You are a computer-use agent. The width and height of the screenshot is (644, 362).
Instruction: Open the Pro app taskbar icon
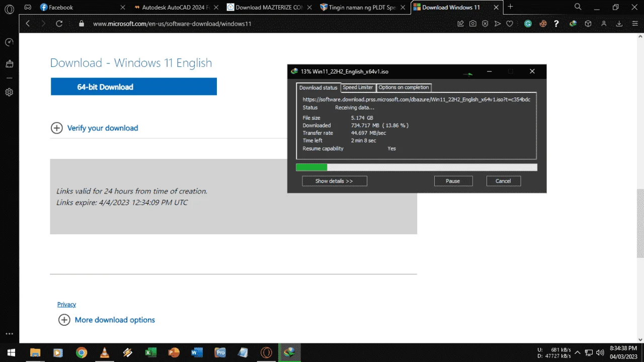click(x=220, y=352)
